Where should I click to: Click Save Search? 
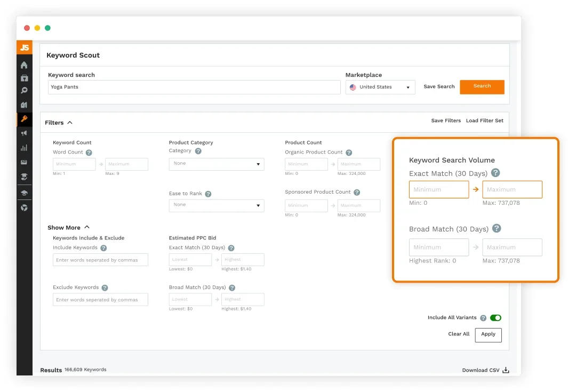point(439,86)
